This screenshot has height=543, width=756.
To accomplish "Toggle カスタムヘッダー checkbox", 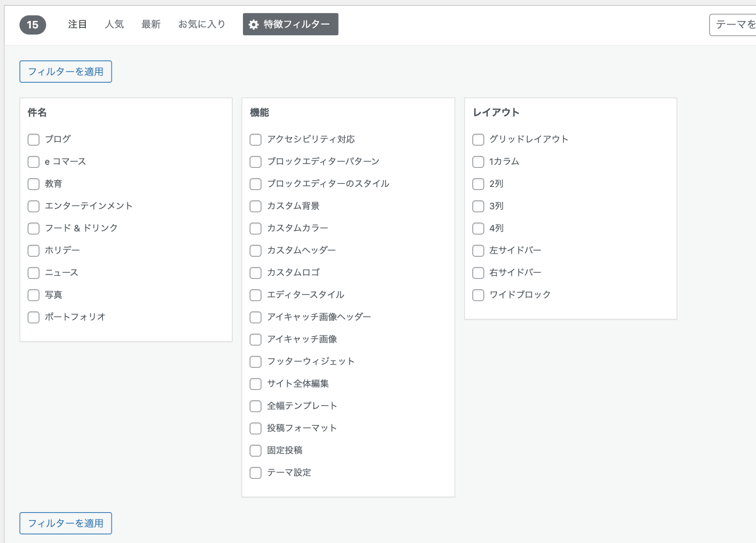I will pos(255,251).
